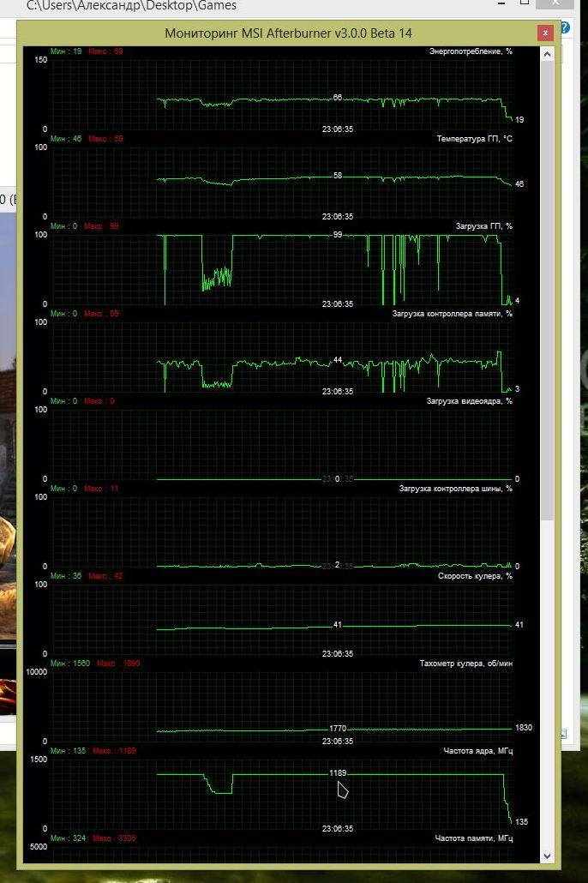This screenshot has width=588, height=883.
Task: Click the 'Температура ГП, °C' graph label
Action: point(475,139)
